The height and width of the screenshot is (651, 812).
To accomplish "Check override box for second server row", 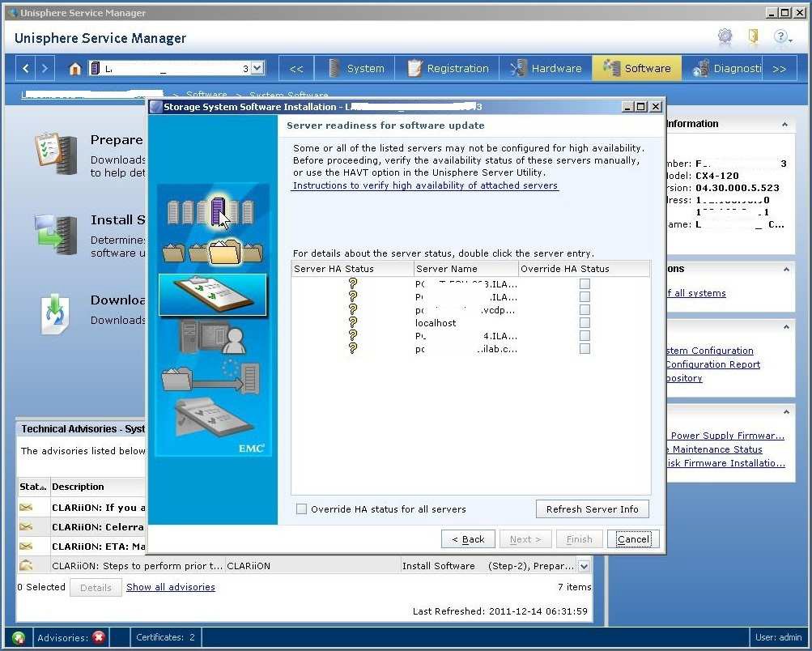I will pos(585,297).
